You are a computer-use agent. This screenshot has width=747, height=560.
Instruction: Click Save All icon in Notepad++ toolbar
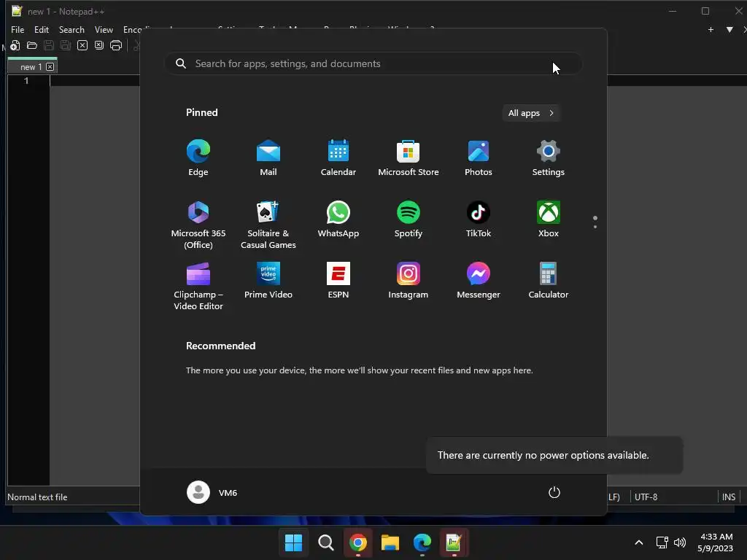[x=65, y=46]
